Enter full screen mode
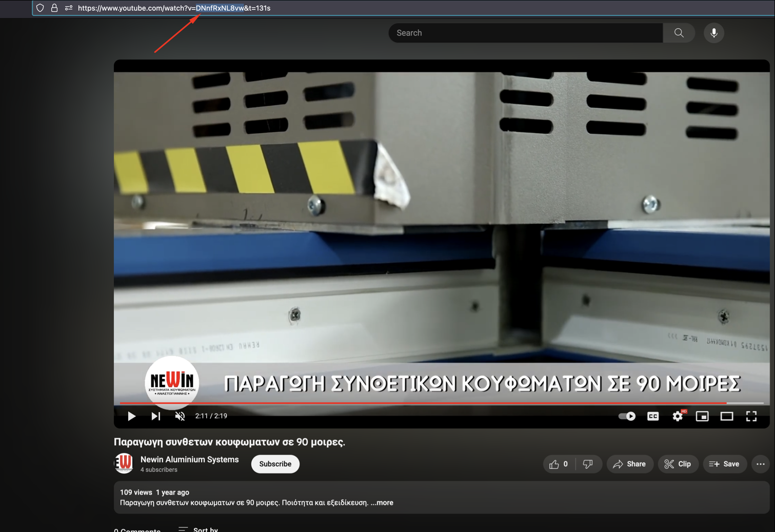 pos(751,416)
